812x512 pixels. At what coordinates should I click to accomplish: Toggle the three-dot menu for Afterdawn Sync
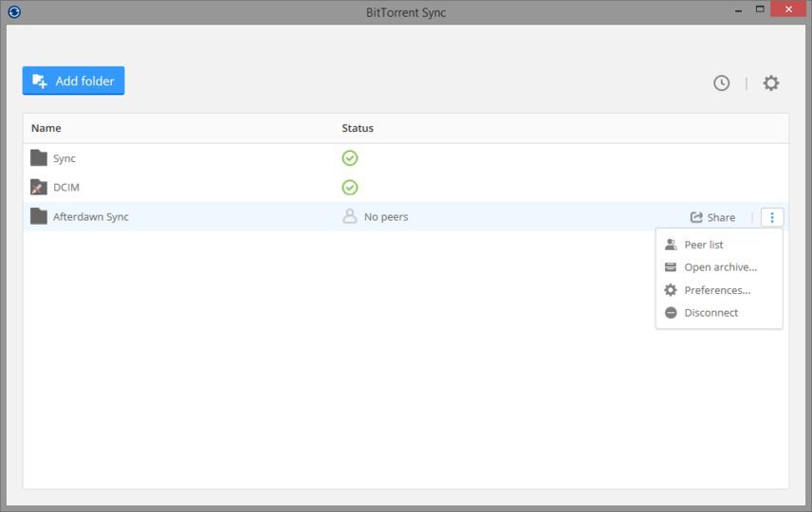[772, 217]
